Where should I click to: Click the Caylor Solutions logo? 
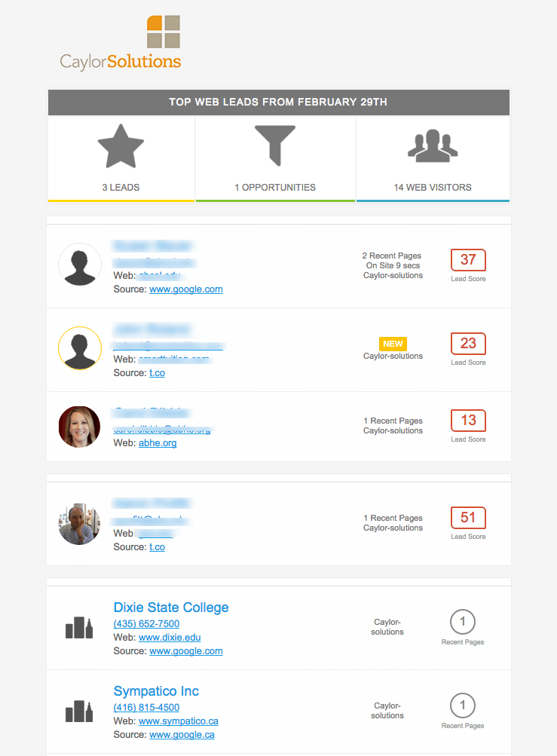pos(121,43)
